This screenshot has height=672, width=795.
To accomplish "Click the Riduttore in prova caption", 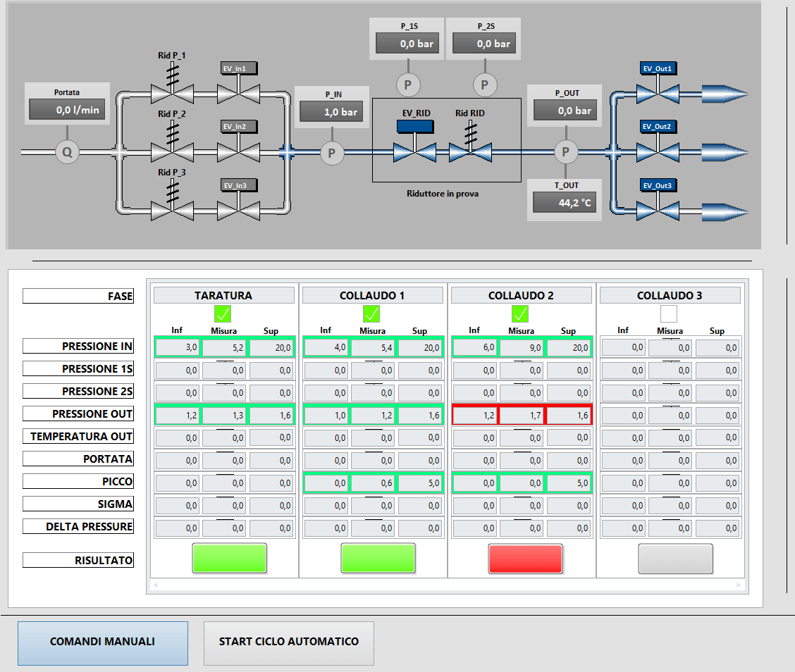I will (443, 194).
